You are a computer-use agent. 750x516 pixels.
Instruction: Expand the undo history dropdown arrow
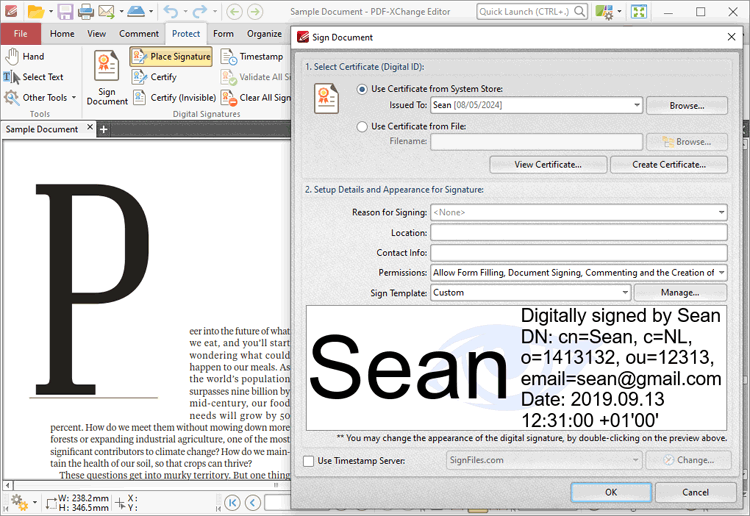(185, 11)
